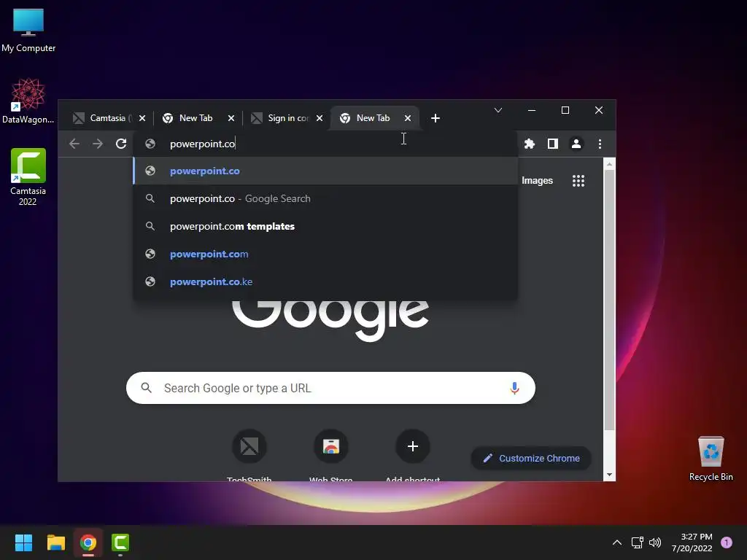Viewport: 747px width, 560px height.
Task: Open the Windows Start menu
Action: pyautogui.click(x=23, y=542)
